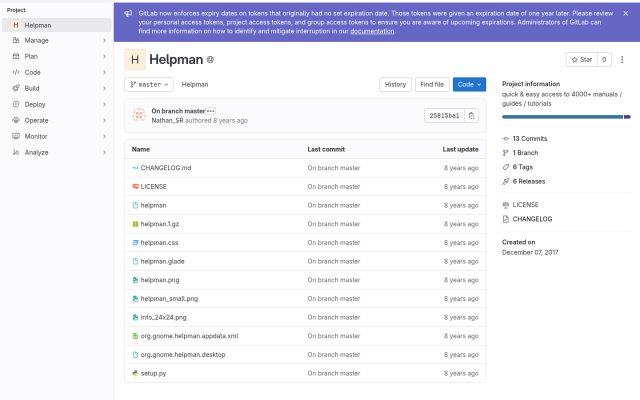Screen dimensions: 640x400
Task: Open 13 Commits link
Action: (529, 139)
